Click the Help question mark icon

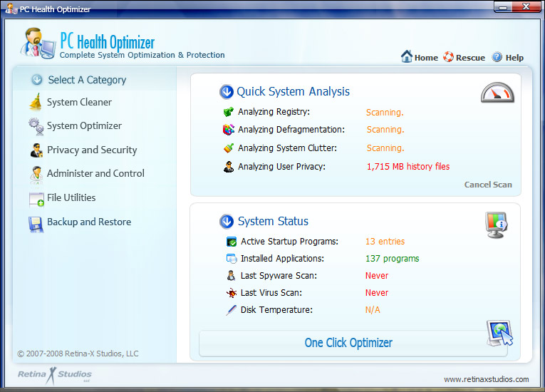pyautogui.click(x=497, y=57)
